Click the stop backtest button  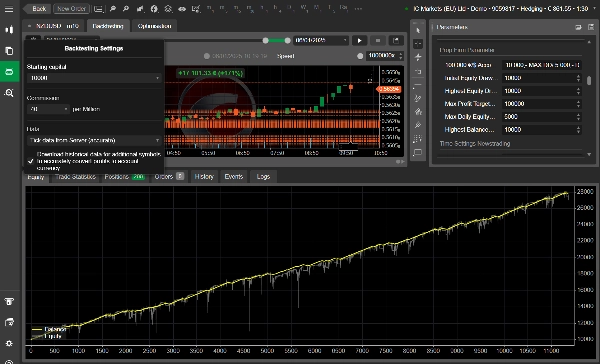click(378, 40)
